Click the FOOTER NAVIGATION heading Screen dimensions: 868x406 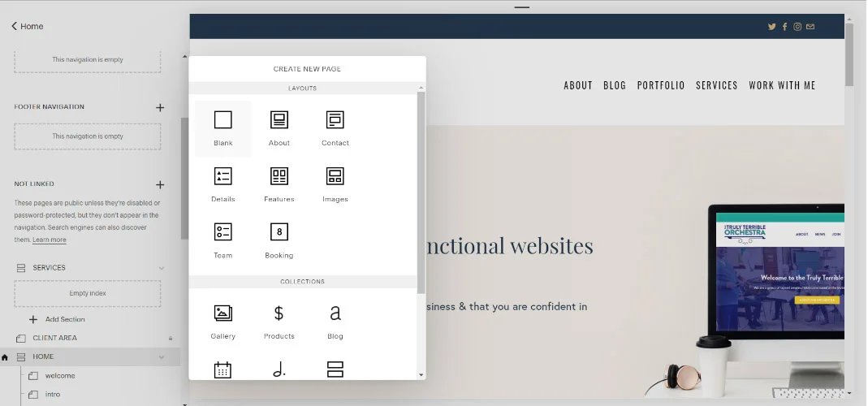50,107
